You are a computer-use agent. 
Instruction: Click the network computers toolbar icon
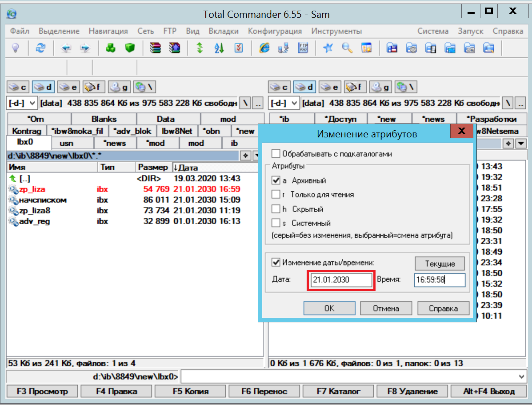click(x=283, y=48)
